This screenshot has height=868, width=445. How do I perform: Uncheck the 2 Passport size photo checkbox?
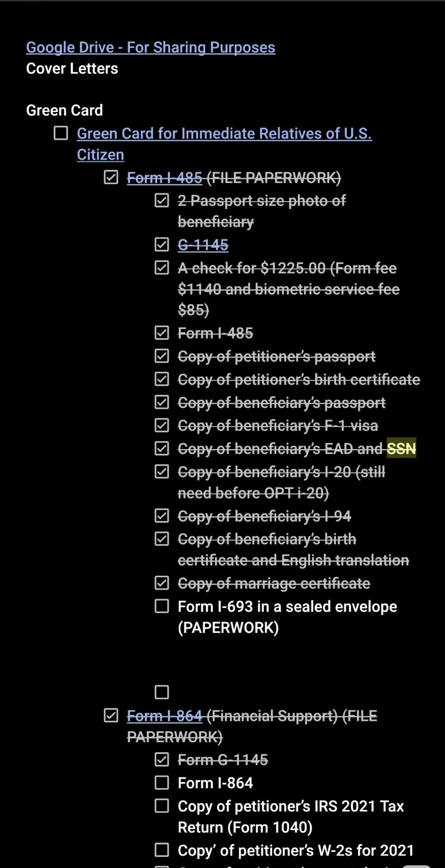pos(162,201)
